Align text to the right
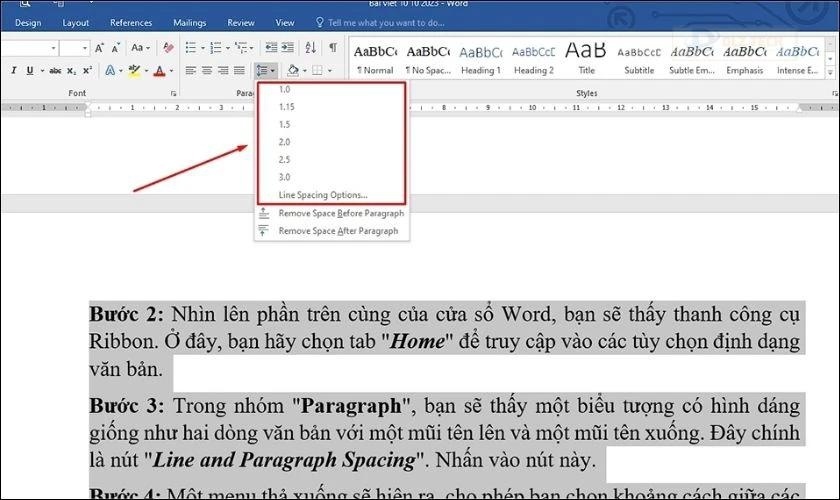Image resolution: width=840 pixels, height=500 pixels. click(223, 70)
